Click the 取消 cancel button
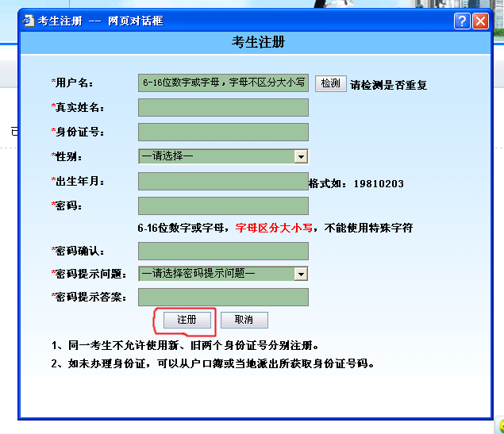Viewport: 504px width, 434px height. [x=244, y=320]
